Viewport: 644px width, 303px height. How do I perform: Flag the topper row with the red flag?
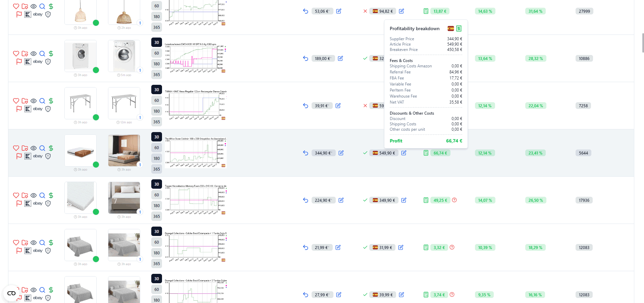point(19,203)
